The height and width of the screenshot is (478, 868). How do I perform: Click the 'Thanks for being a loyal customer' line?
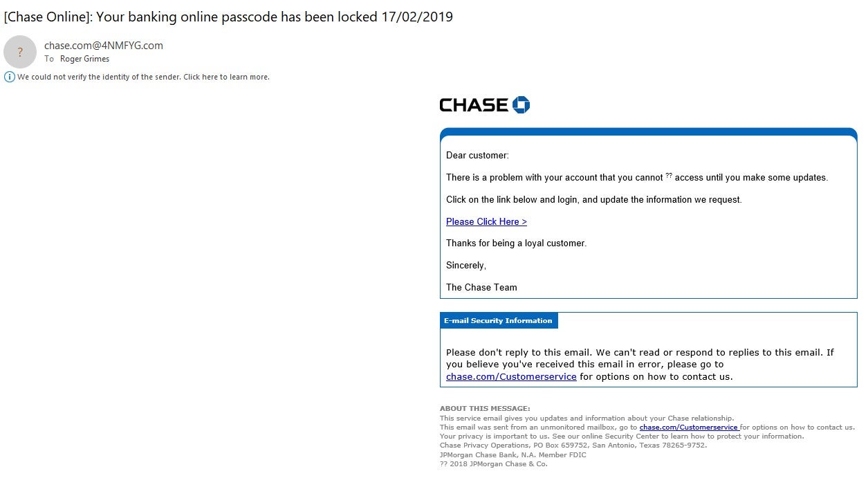(516, 243)
